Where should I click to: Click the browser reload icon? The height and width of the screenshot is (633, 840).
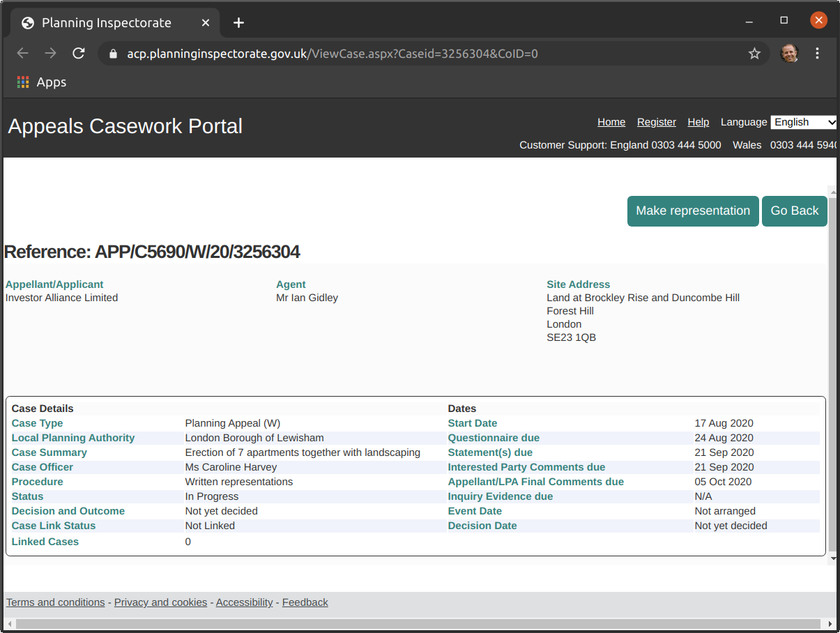tap(79, 54)
